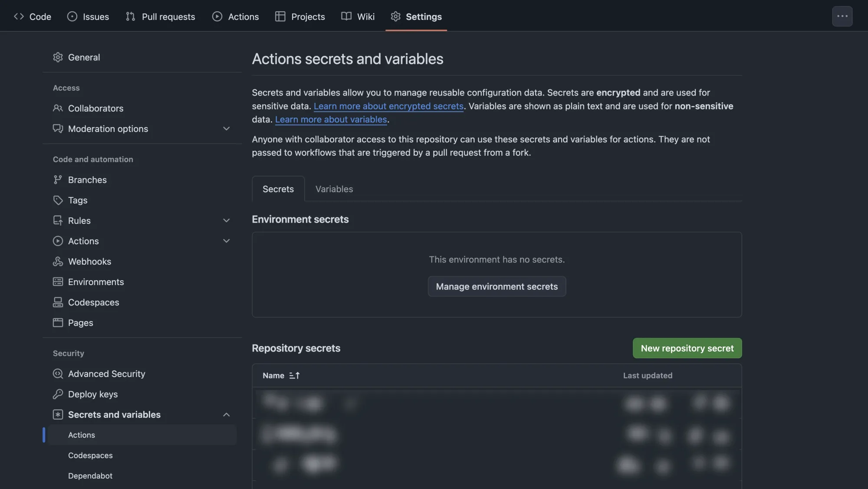Click the Repository secrets heading
Image resolution: width=868 pixels, height=489 pixels.
tap(296, 348)
